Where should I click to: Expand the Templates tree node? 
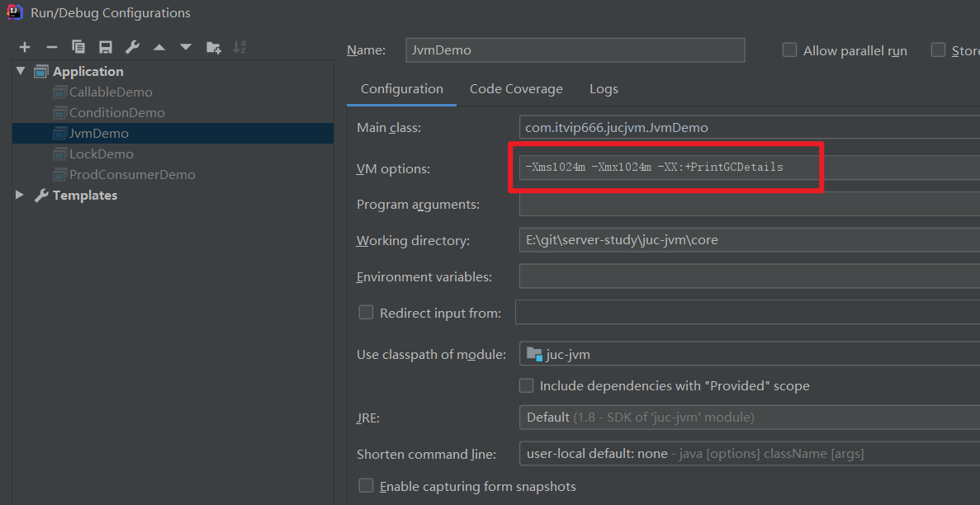(x=20, y=195)
